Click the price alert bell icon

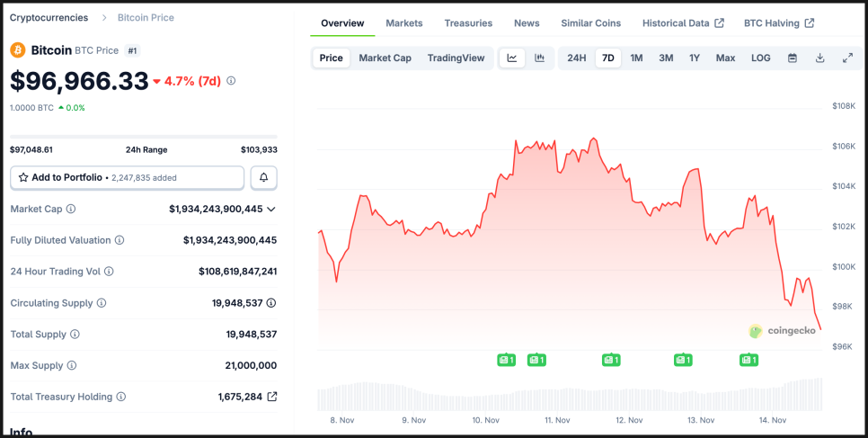click(x=263, y=177)
